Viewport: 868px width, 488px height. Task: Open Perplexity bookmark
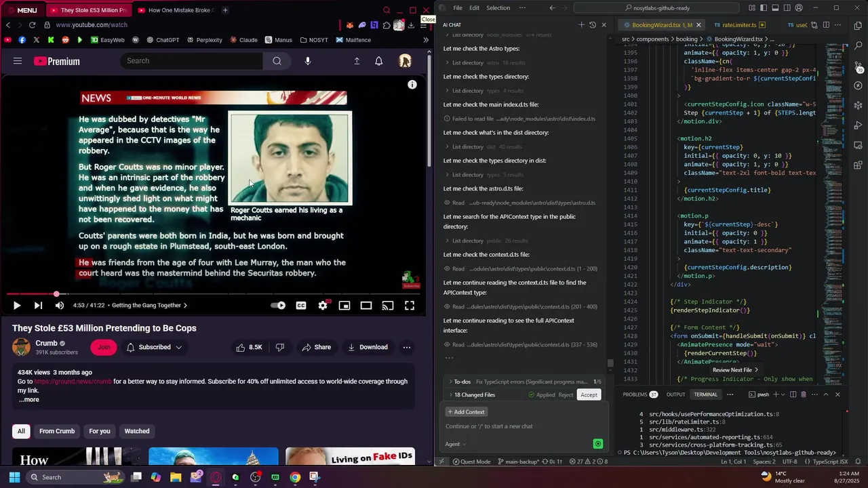(x=203, y=40)
